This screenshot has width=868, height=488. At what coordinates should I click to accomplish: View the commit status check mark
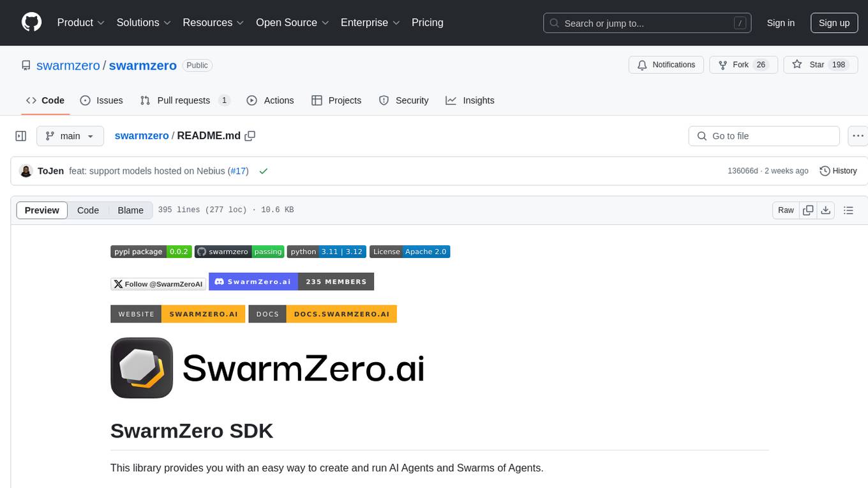click(263, 171)
